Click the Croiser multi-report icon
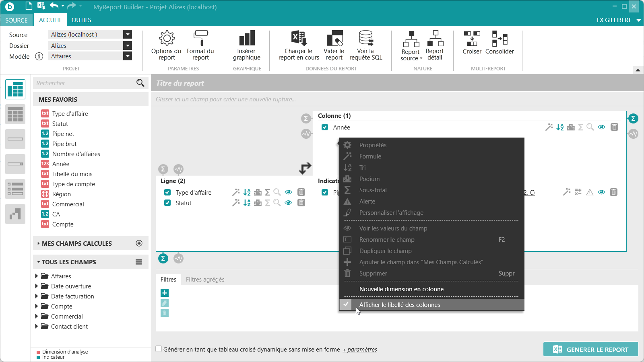 click(x=472, y=42)
